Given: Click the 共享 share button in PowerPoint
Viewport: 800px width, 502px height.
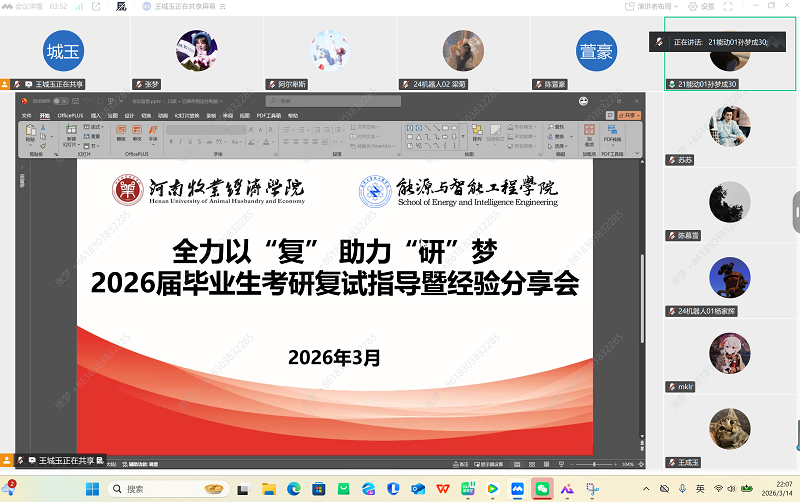Looking at the screenshot, I should [626, 116].
